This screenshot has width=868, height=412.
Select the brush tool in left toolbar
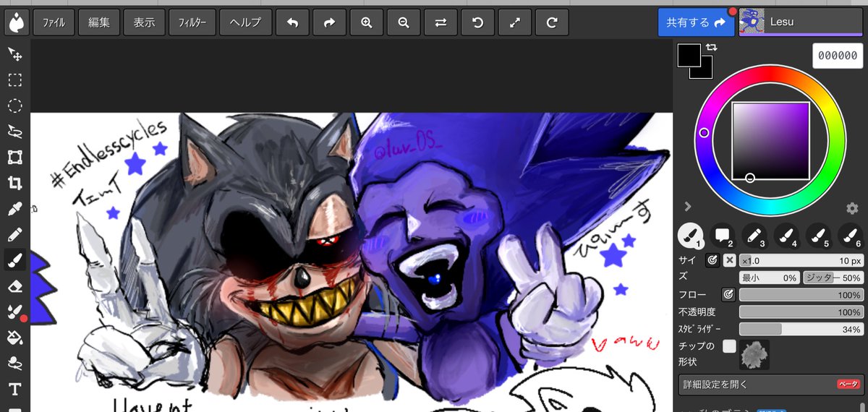click(x=14, y=260)
